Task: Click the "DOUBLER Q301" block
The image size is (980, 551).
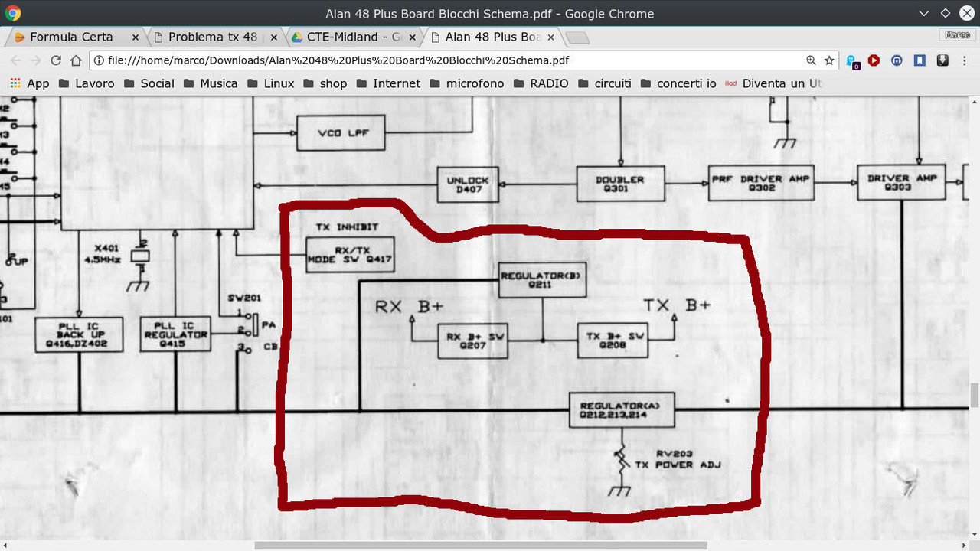Action: point(620,184)
